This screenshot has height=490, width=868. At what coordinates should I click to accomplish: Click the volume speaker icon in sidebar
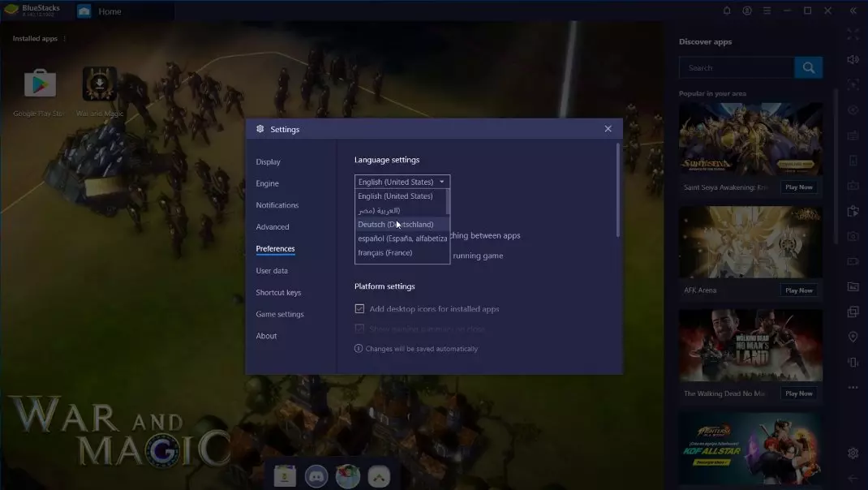coord(853,60)
